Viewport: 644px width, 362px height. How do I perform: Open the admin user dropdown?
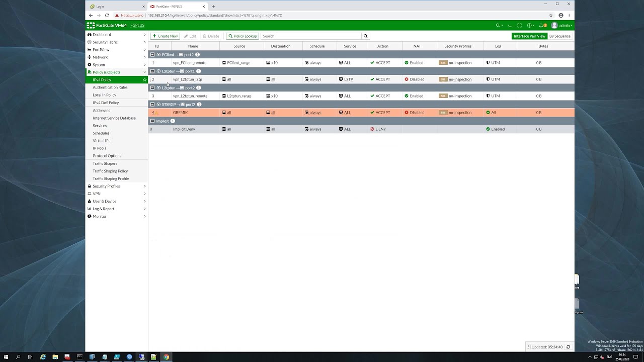[561, 26]
